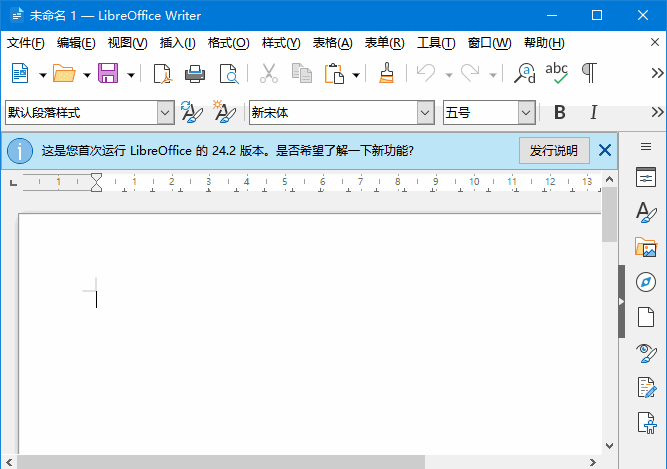Image resolution: width=667 pixels, height=469 pixels.
Task: Click the New document icon
Action: tap(20, 74)
